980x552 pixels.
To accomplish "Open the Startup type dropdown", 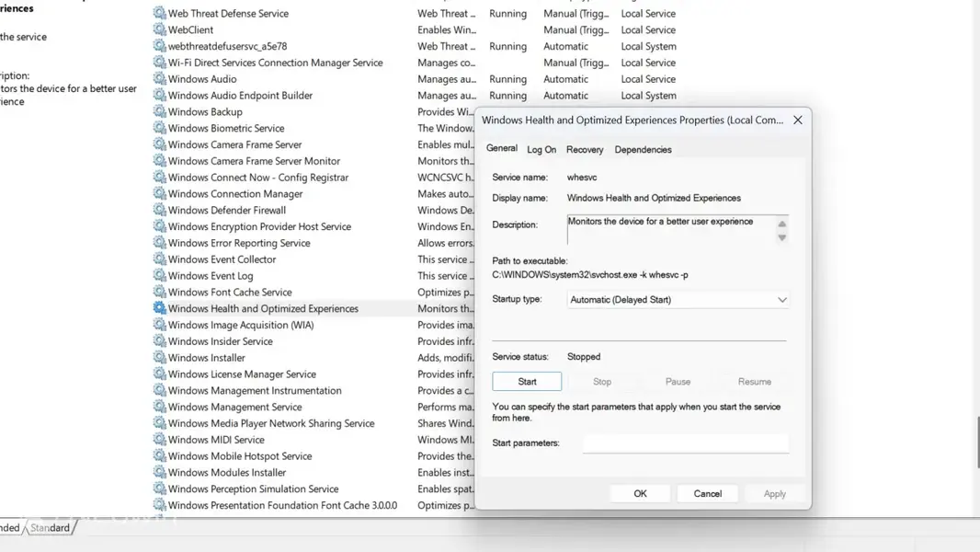I will point(678,299).
